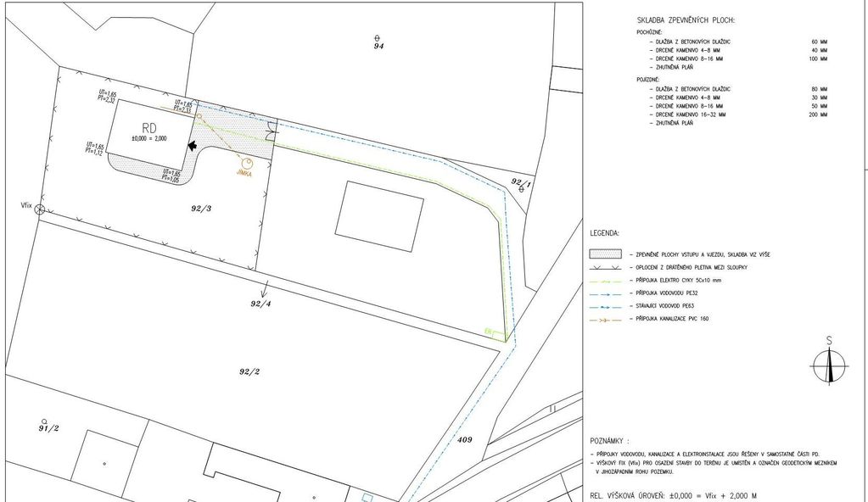Click the gate symbol on the driveway
The height and width of the screenshot is (502, 868).
(x=270, y=131)
